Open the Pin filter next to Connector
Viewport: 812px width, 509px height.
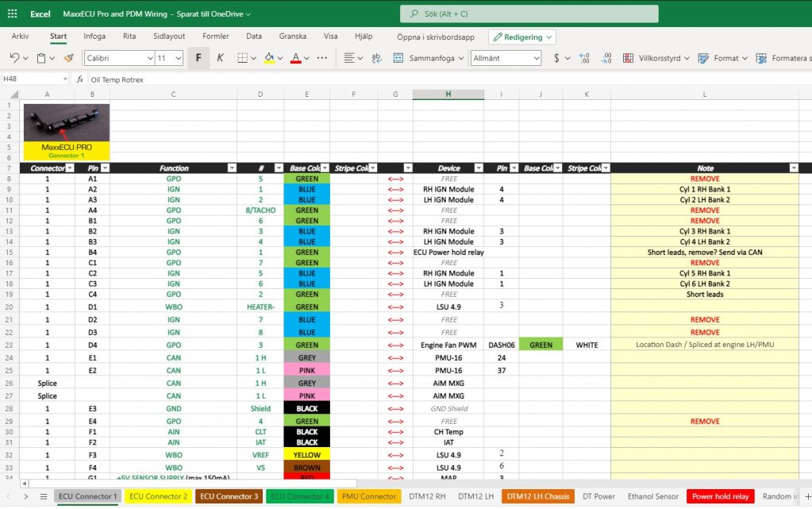coord(105,168)
